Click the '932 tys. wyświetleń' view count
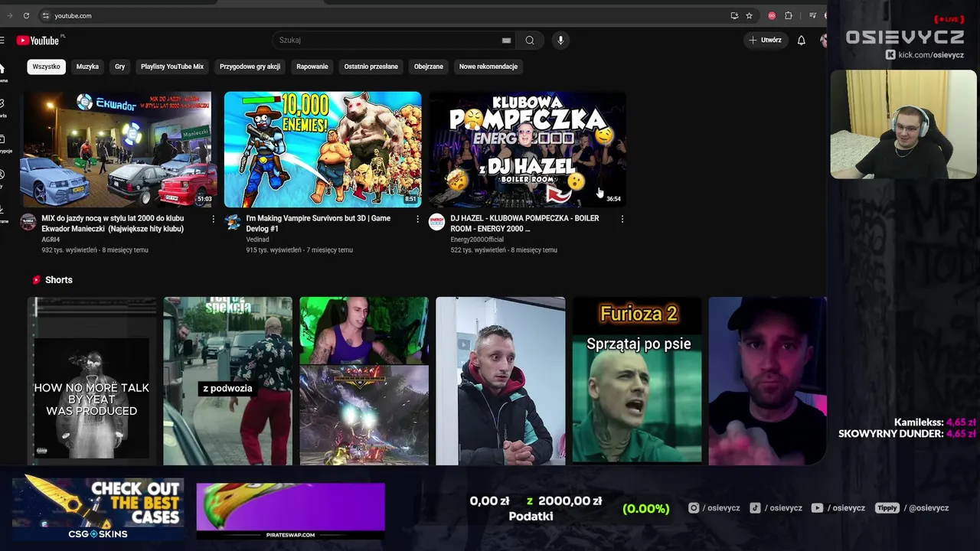980x551 pixels. click(69, 250)
